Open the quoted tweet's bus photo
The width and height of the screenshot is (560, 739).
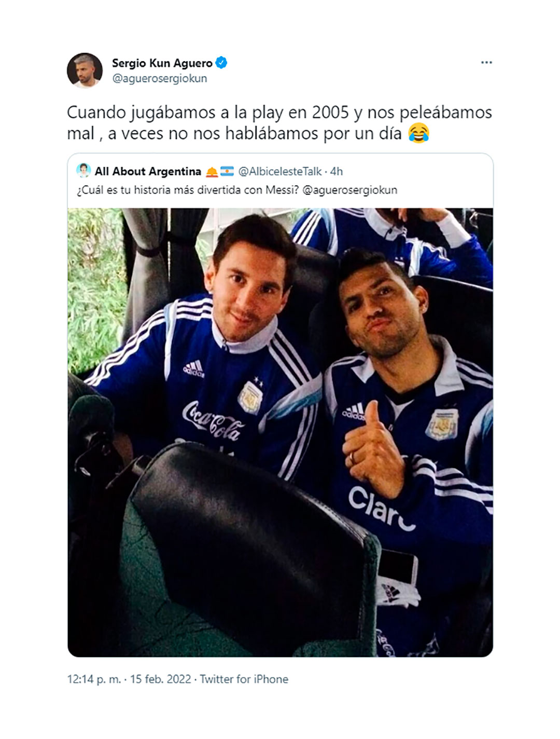(x=280, y=432)
